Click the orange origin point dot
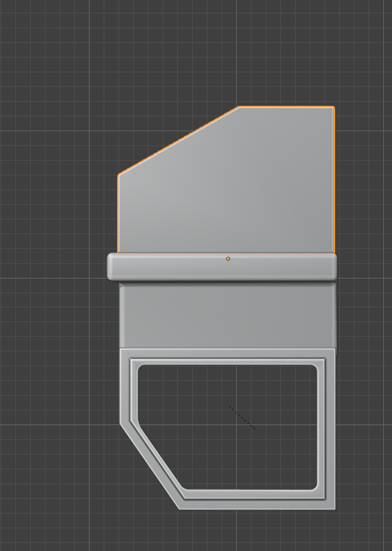The width and height of the screenshot is (392, 551). coord(228,258)
